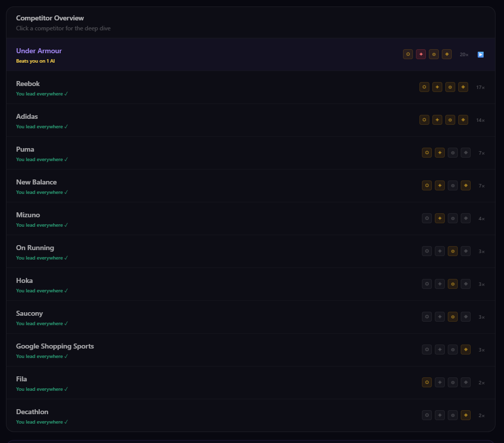Click the highlighted circle icon in On Running row

pyautogui.click(x=453, y=251)
